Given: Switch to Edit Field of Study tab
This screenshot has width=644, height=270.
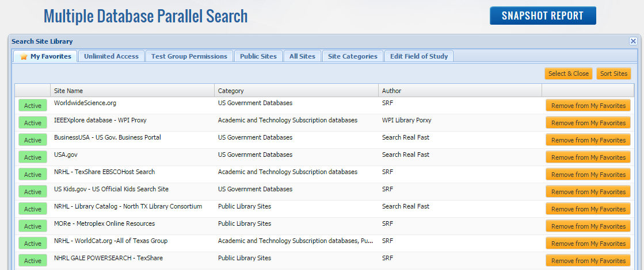Looking at the screenshot, I should (419, 56).
